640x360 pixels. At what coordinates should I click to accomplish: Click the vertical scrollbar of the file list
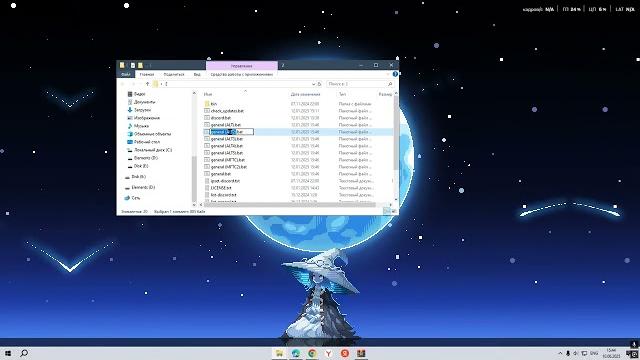point(395,135)
